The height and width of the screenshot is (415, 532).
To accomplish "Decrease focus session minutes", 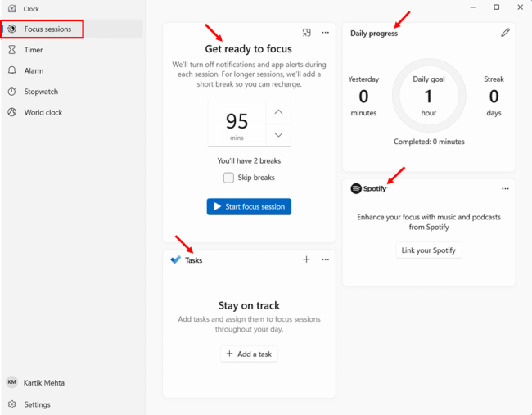I will [278, 135].
